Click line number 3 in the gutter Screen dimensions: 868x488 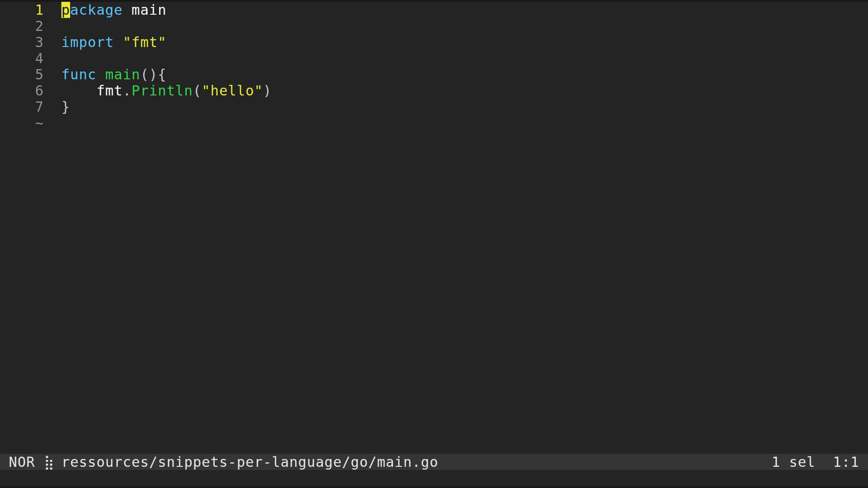(x=39, y=42)
